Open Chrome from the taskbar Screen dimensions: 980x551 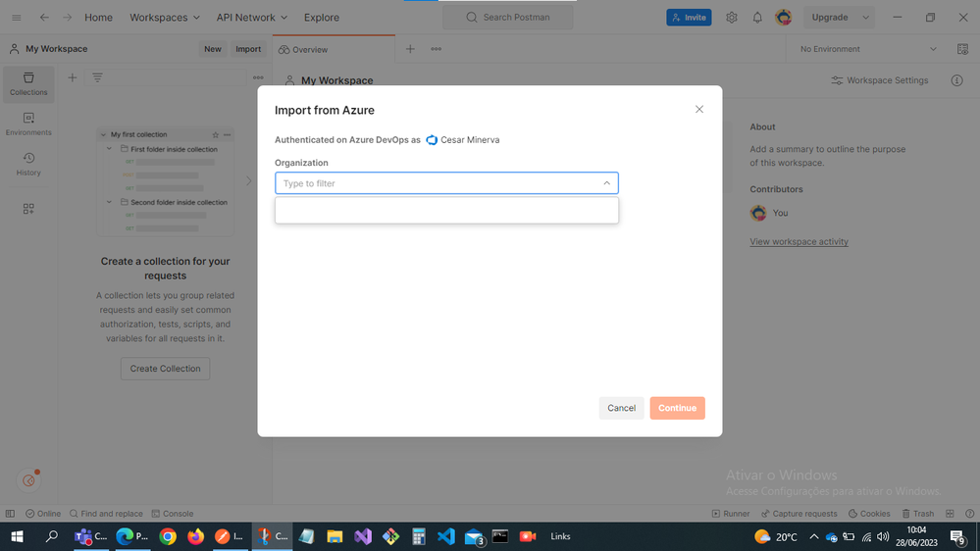tap(168, 536)
